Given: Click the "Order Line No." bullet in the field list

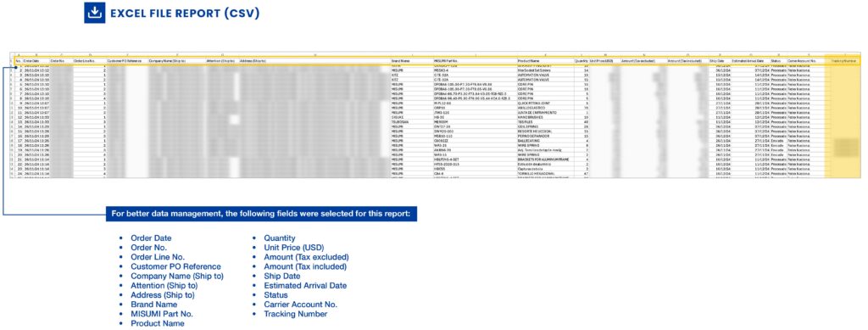Looking at the screenshot, I should click(x=157, y=257).
